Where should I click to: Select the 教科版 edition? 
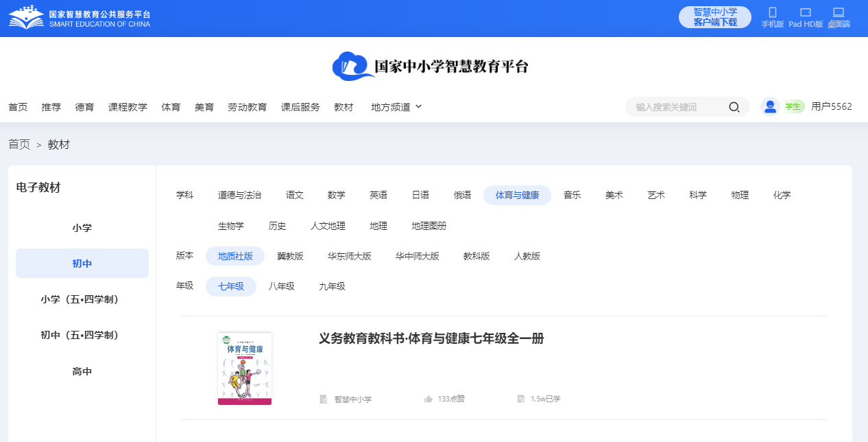[477, 256]
